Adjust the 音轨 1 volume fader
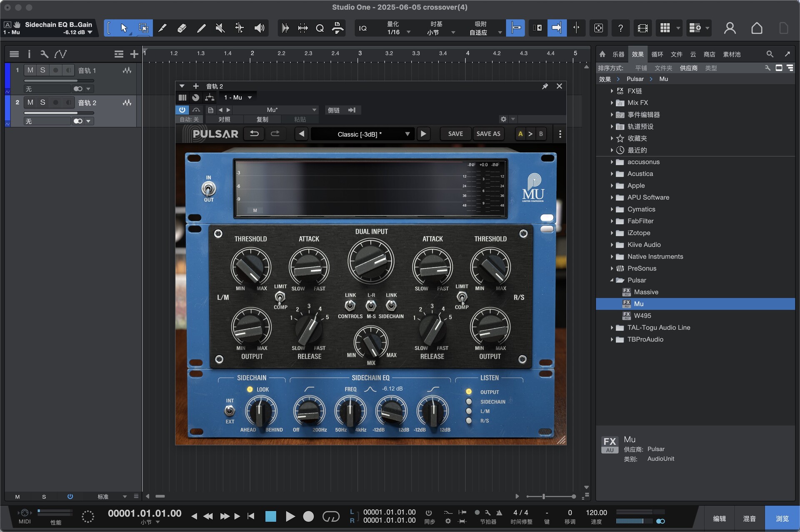The height and width of the screenshot is (532, 800). pos(59,80)
